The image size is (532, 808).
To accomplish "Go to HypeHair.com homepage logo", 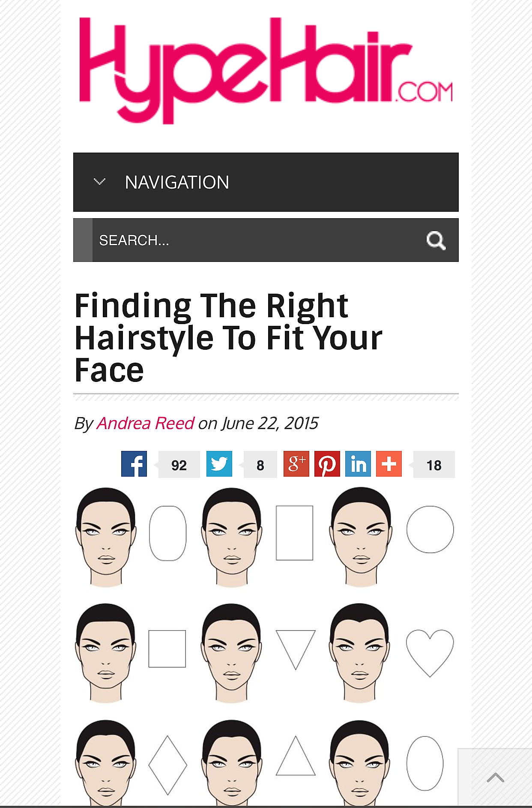I will click(266, 71).
